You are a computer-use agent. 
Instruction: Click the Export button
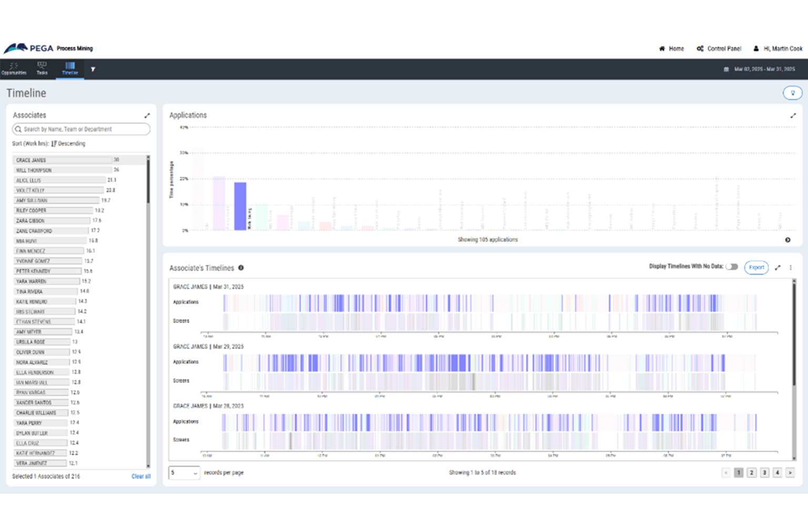[756, 268]
